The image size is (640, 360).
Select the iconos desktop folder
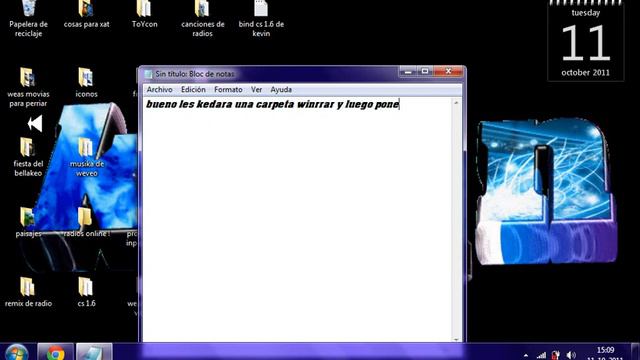86,83
